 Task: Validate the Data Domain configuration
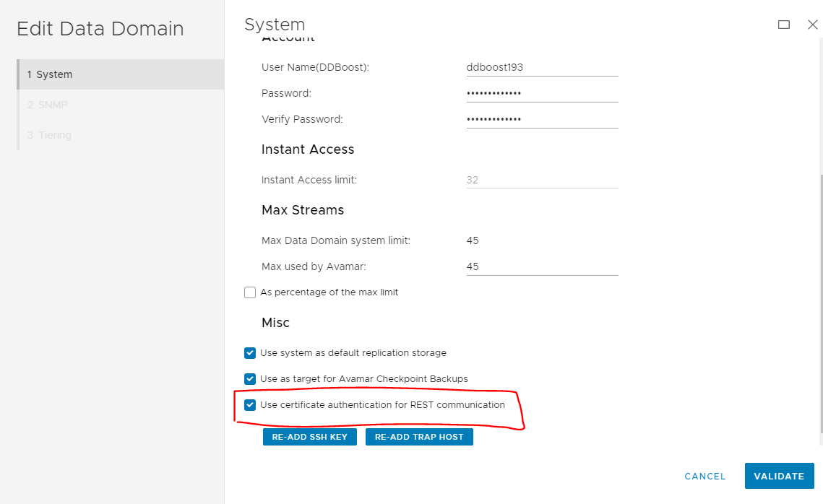[779, 476]
